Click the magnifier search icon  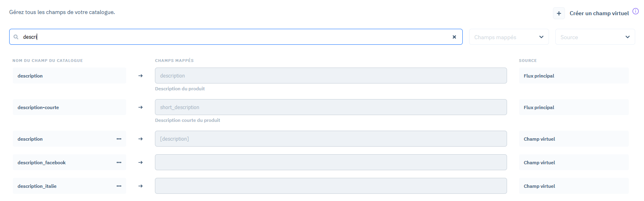pyautogui.click(x=16, y=37)
